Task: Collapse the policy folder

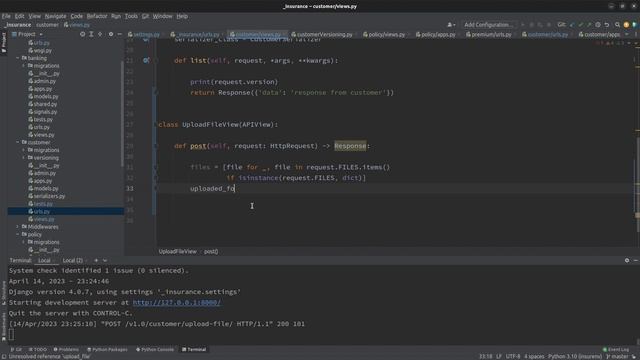Action: [x=18, y=235]
